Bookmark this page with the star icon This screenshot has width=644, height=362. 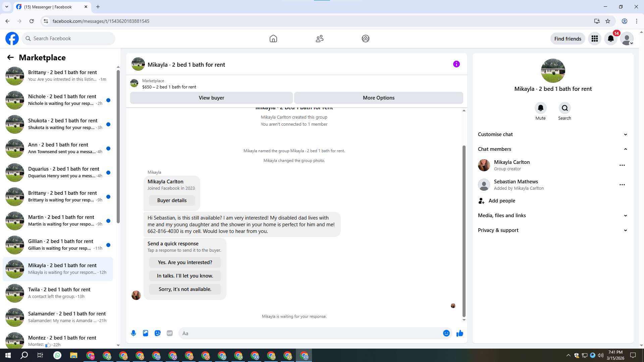pos(608,21)
